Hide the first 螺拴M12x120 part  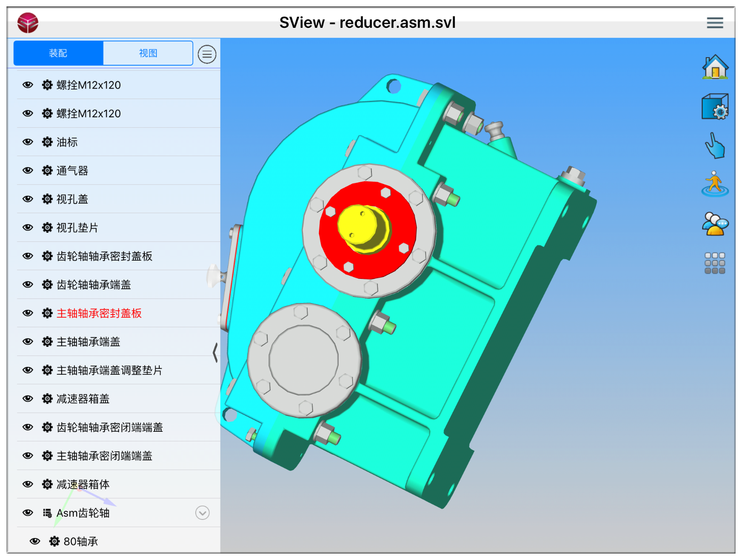click(x=28, y=85)
